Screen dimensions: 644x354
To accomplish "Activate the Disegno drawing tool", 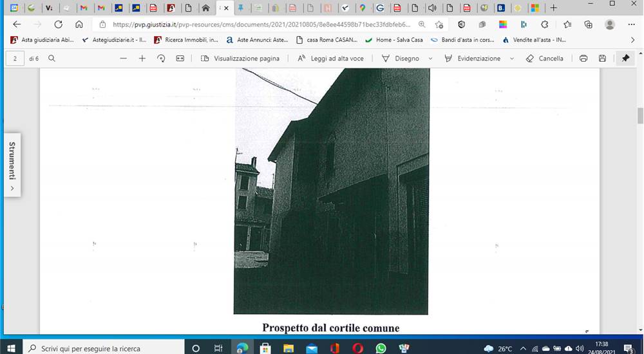I will (401, 59).
